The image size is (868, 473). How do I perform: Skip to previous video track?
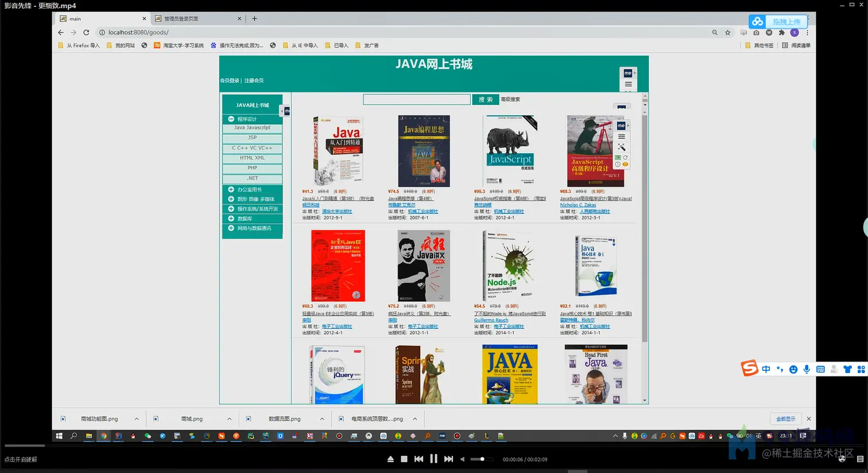[418, 459]
